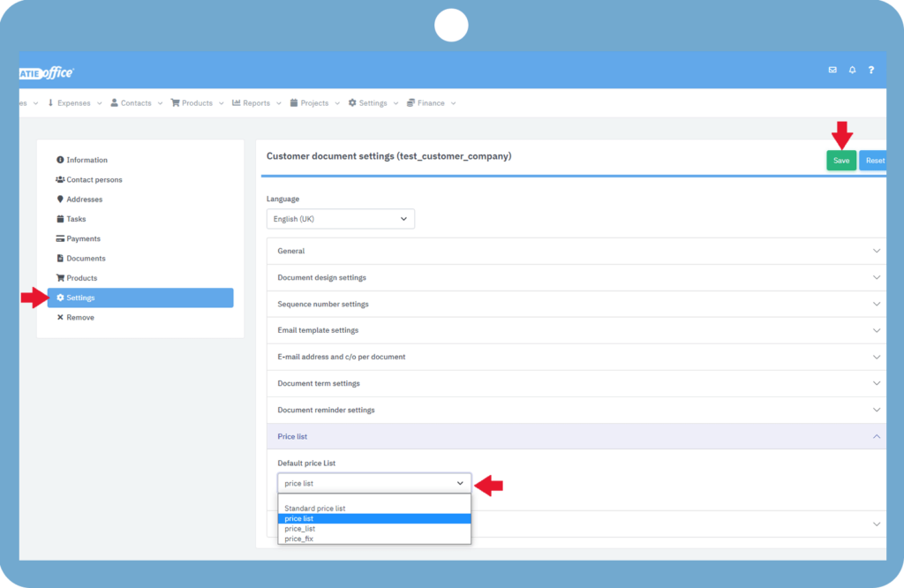This screenshot has width=904, height=588.
Task: Go to Addresses in the sidebar
Action: coord(140,199)
